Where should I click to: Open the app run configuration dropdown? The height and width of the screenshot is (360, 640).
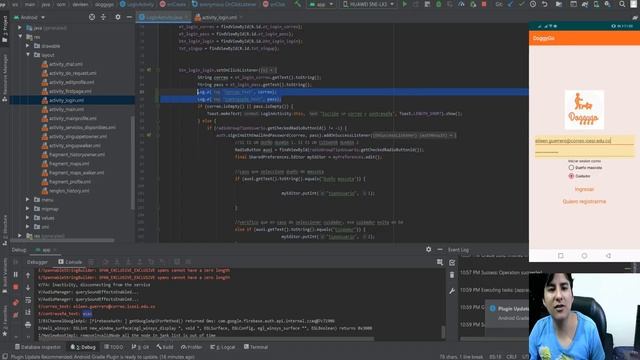321,4
